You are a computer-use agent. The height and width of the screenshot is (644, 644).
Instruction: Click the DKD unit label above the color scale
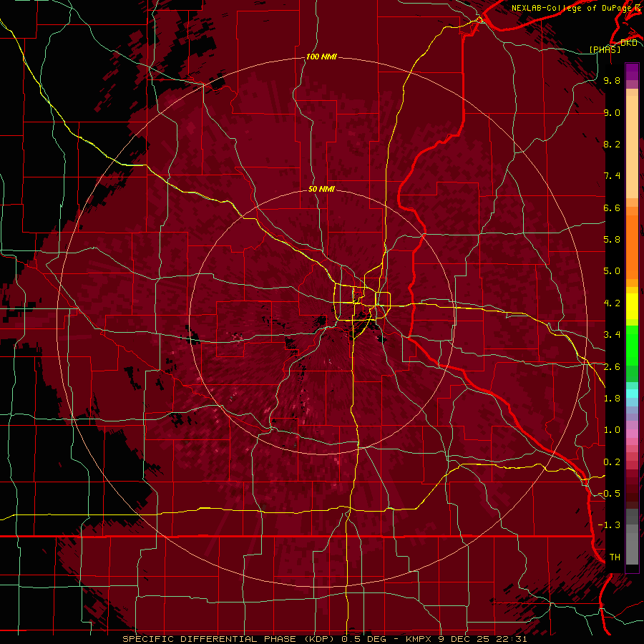[628, 43]
